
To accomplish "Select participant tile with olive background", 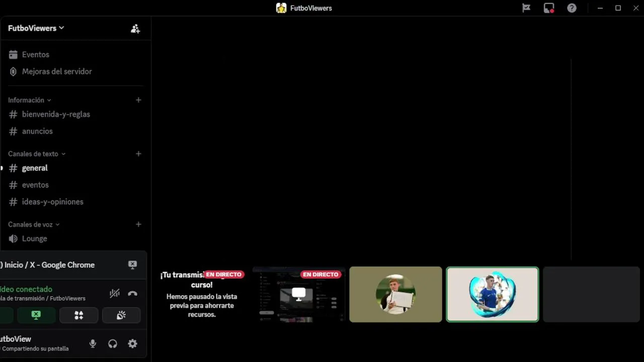I will (x=395, y=294).
